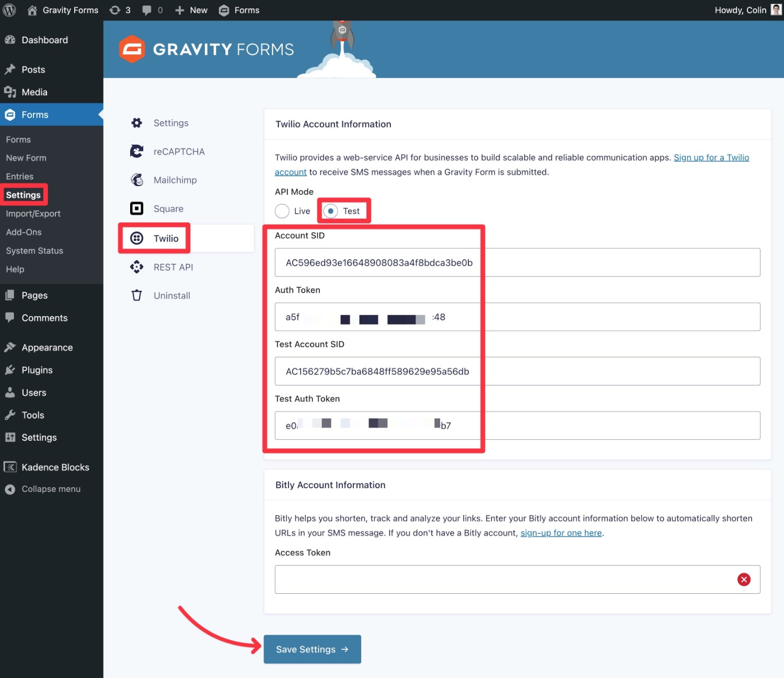Open the Add-Ons menu item
This screenshot has width=784, height=678.
pyautogui.click(x=24, y=232)
